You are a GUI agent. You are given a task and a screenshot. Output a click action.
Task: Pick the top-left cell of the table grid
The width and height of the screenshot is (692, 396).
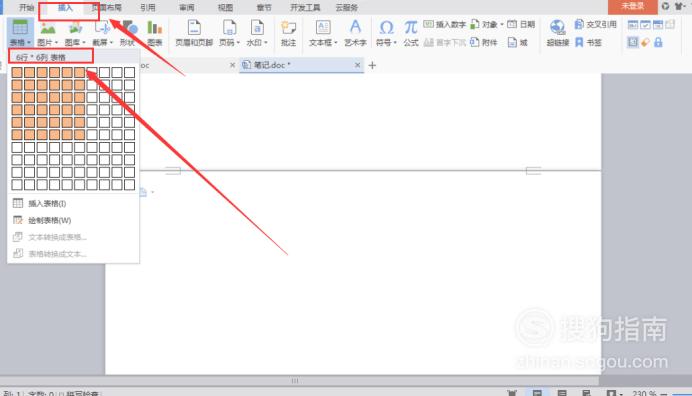click(x=17, y=72)
